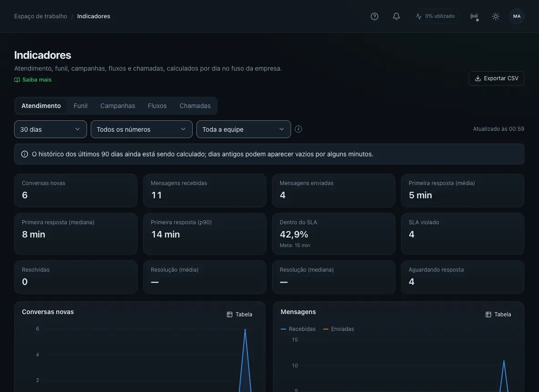
Task: Click the Primeira resposta (média) card
Action: (462, 191)
